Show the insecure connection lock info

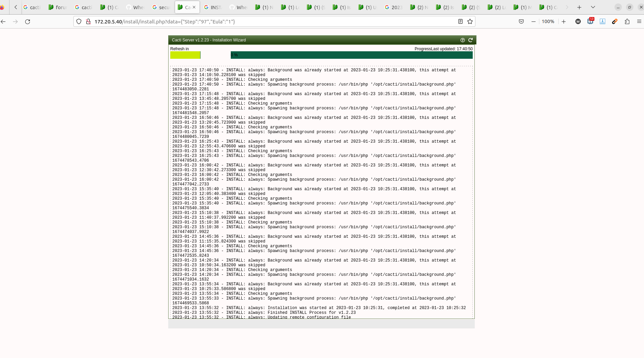pyautogui.click(x=88, y=21)
